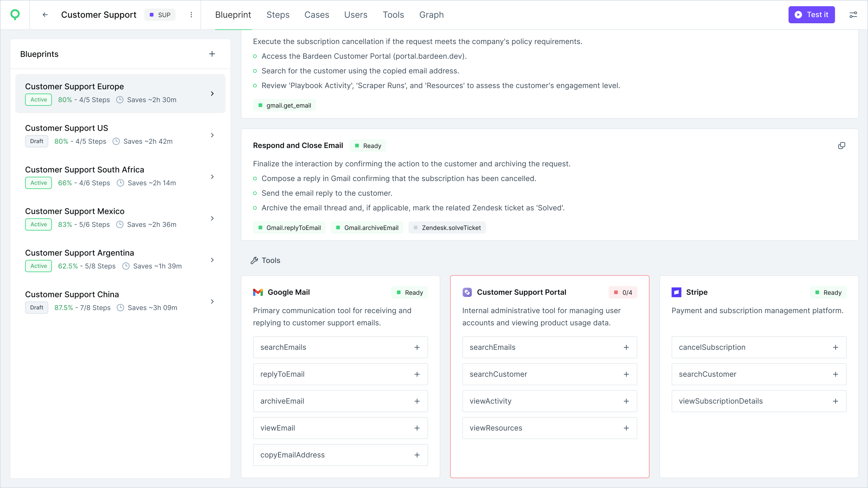The width and height of the screenshot is (868, 488).
Task: Expand Customer Support Mexico blueprint chevron
Action: tap(212, 218)
